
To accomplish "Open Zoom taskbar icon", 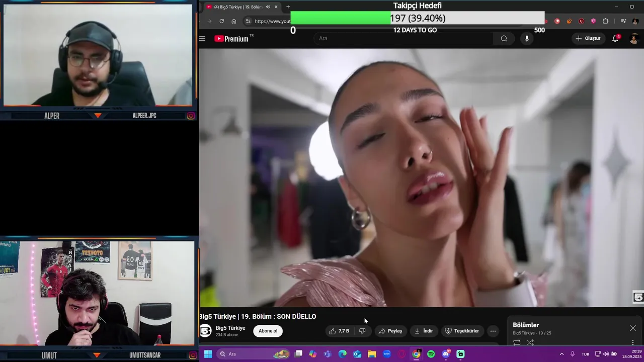I will (387, 354).
